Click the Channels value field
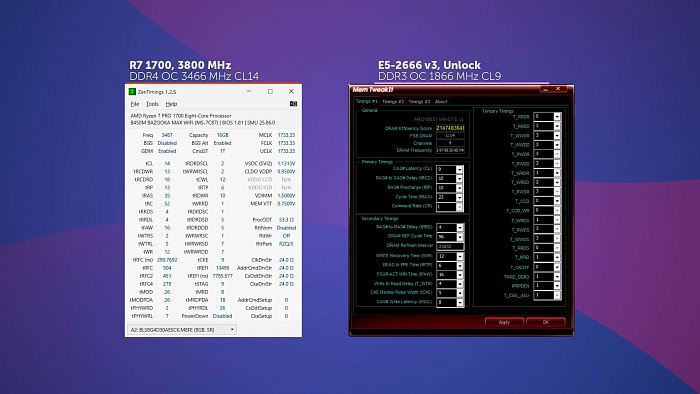Screen dimensions: 700x394 (450, 143)
